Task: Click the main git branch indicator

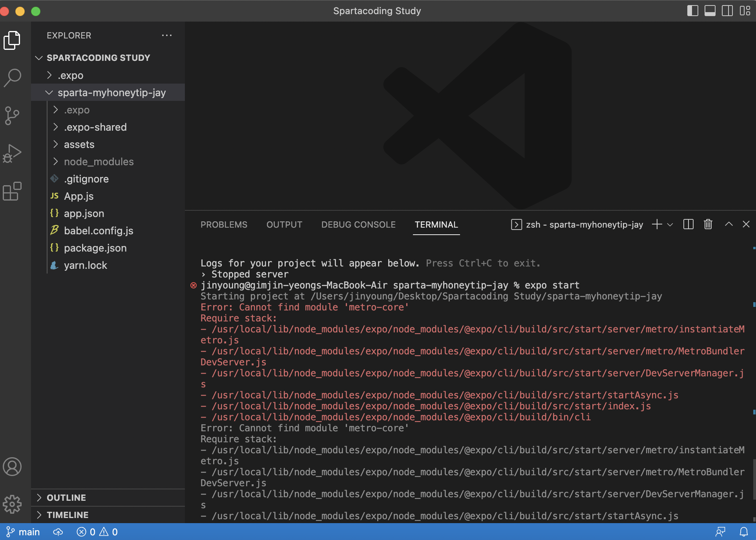Action: [23, 532]
